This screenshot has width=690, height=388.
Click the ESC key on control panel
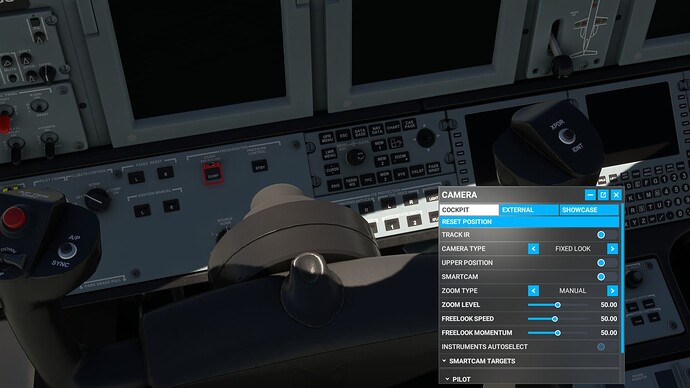(344, 135)
